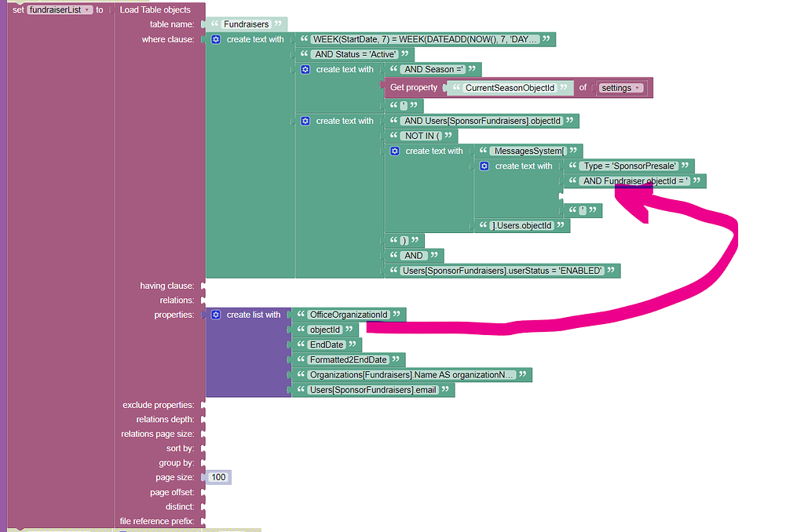The image size is (804, 532).
Task: Click the 'objectId' list item text
Action: (x=325, y=330)
